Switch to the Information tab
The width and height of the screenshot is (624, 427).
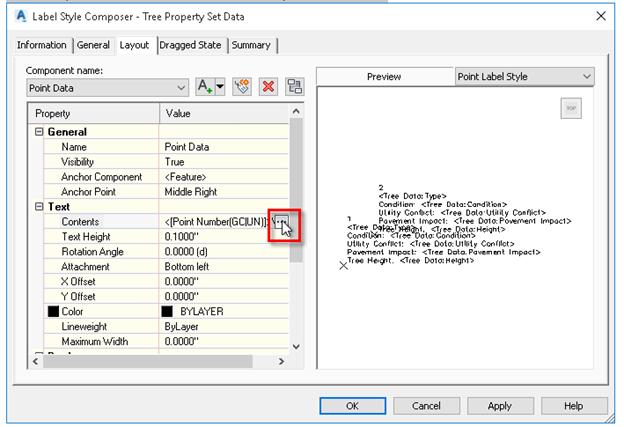coord(42,45)
